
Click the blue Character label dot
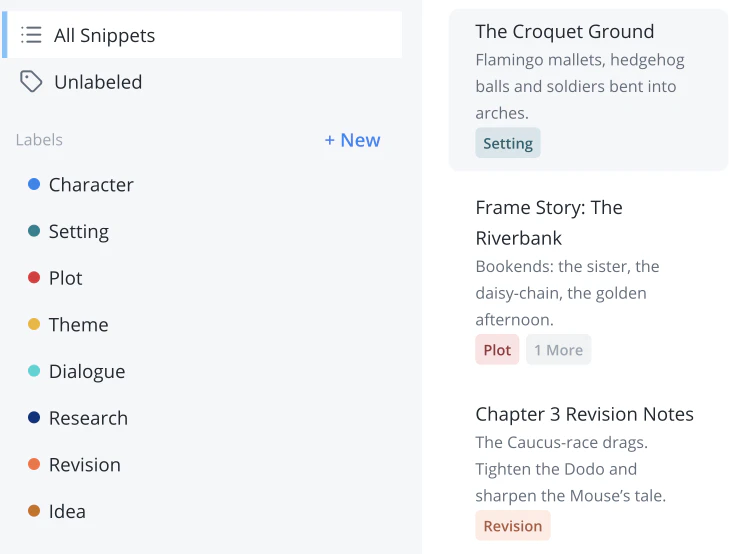[34, 184]
